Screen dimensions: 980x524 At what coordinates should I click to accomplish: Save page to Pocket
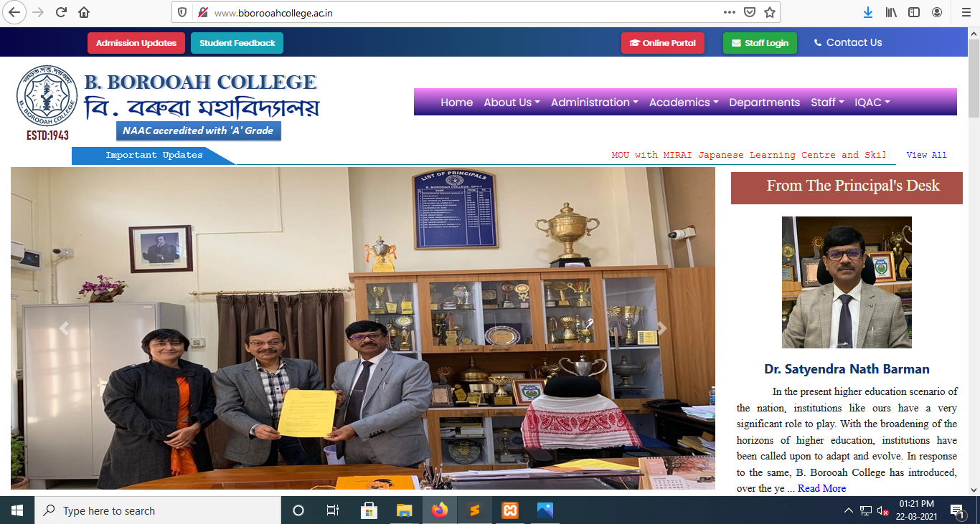tap(750, 12)
